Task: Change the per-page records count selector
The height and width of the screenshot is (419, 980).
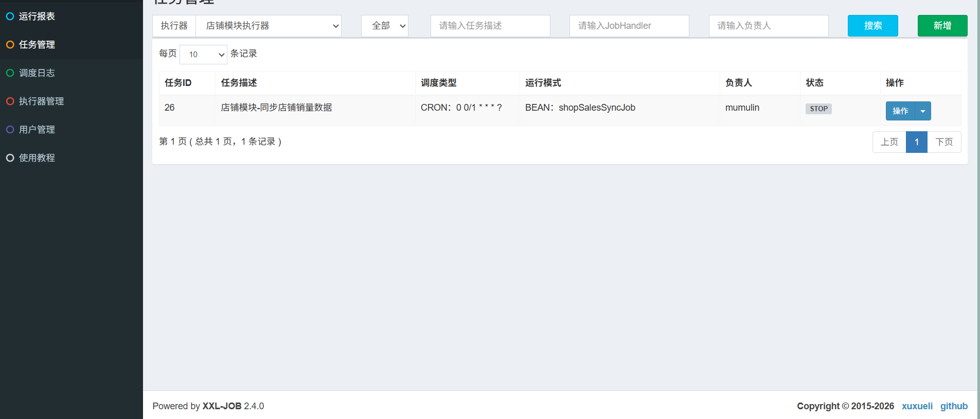Action: click(x=203, y=55)
